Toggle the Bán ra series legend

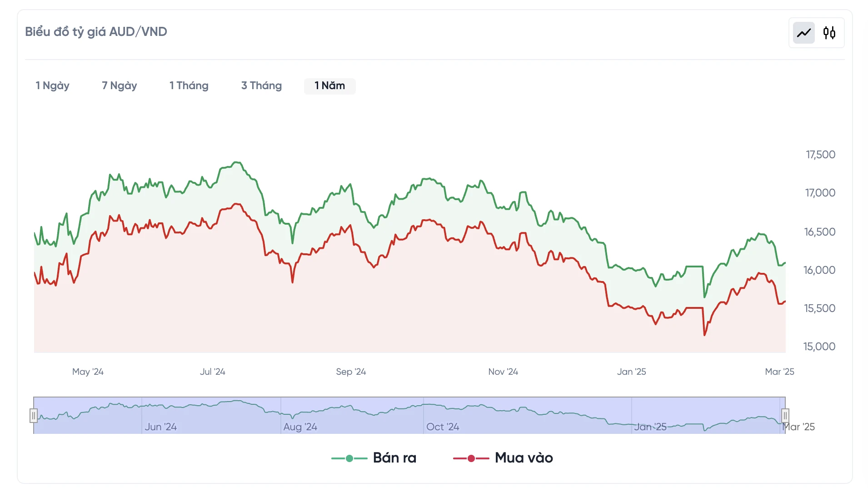[x=394, y=458]
